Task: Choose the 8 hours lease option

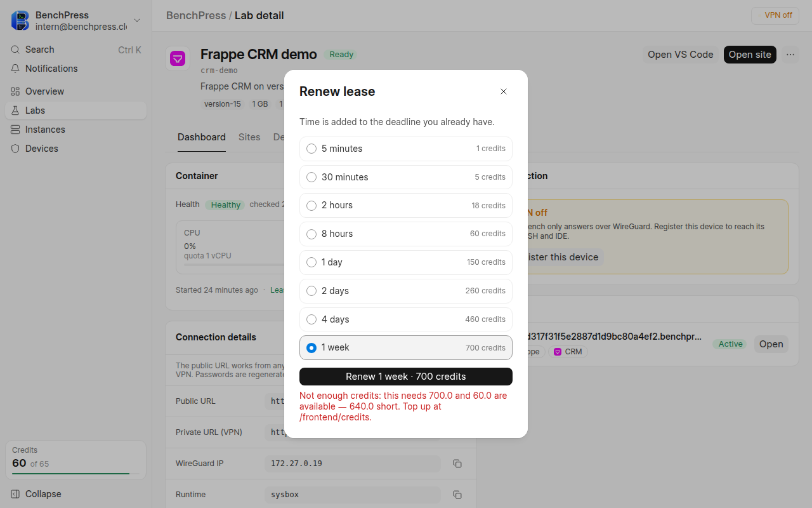Action: 406,234
